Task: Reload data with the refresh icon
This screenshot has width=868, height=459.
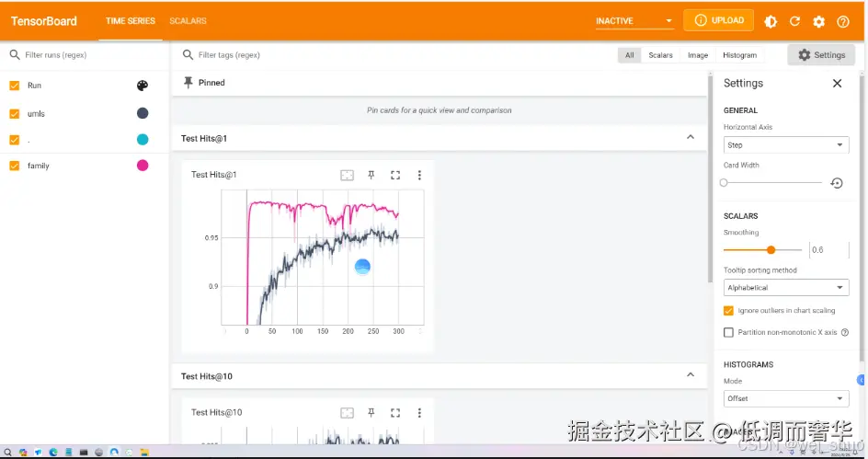Action: point(795,21)
